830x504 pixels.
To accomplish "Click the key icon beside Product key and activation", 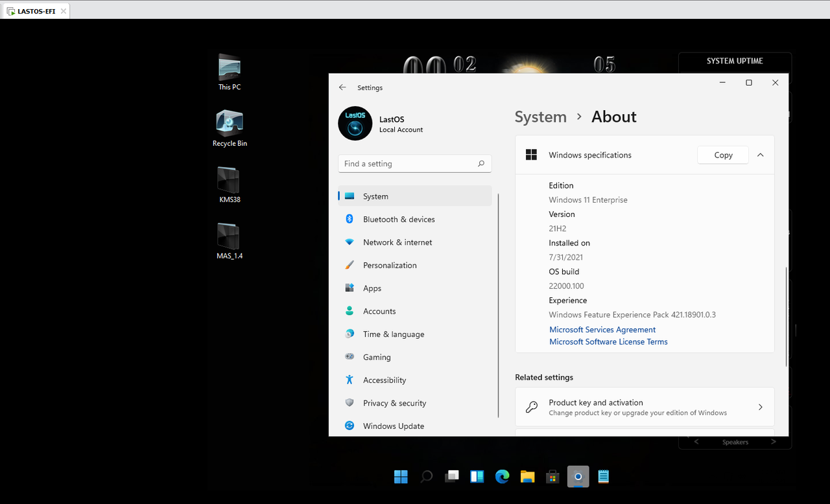I will point(532,407).
